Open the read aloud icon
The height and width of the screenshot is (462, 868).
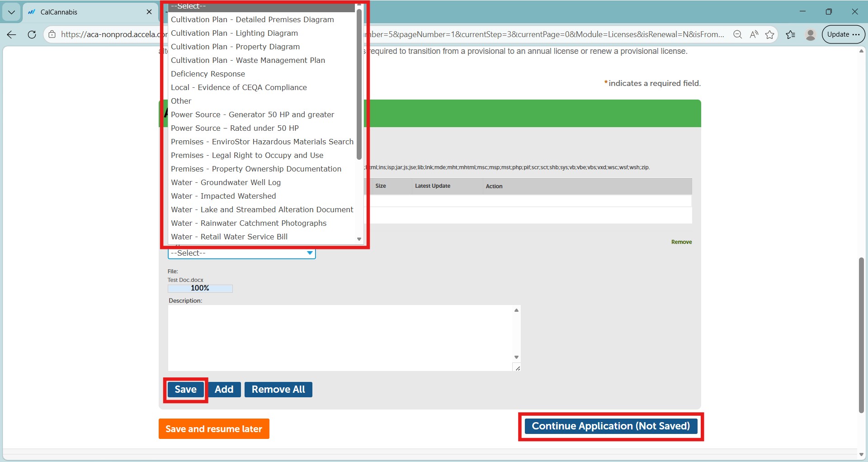point(754,34)
